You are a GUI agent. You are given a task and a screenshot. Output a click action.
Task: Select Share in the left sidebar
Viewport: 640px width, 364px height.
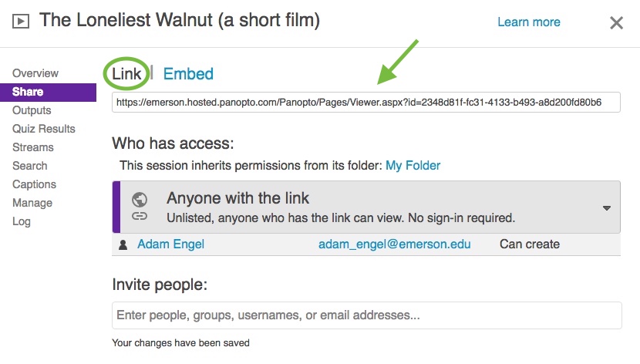click(x=48, y=93)
